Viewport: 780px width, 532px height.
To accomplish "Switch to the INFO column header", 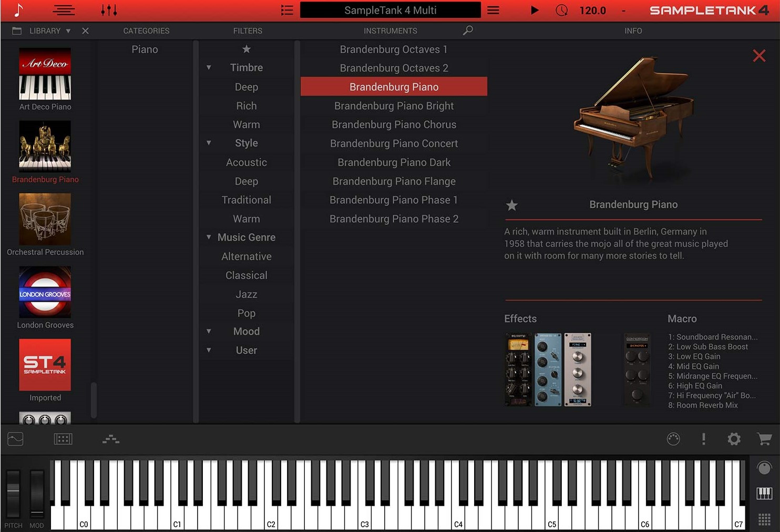I will click(633, 31).
